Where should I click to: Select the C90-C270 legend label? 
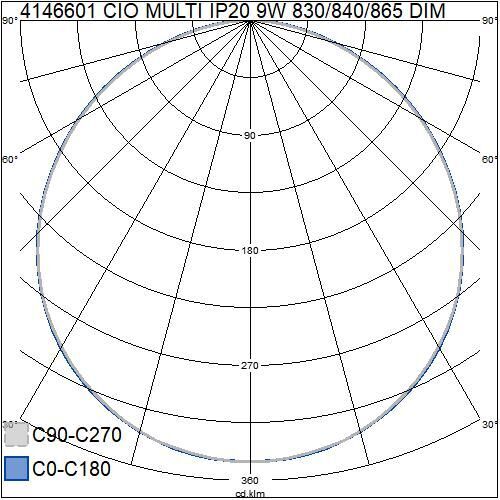pyautogui.click(x=77, y=435)
